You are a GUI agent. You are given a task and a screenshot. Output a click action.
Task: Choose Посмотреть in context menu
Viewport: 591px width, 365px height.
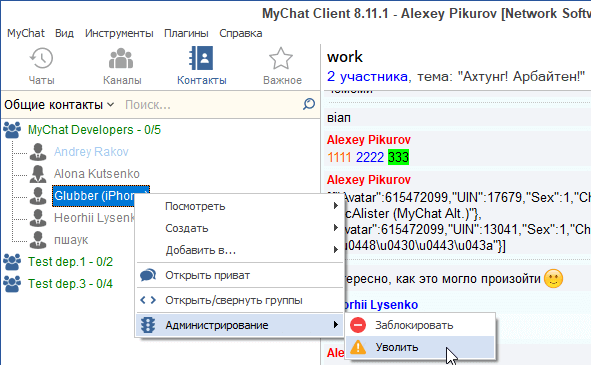point(240,206)
